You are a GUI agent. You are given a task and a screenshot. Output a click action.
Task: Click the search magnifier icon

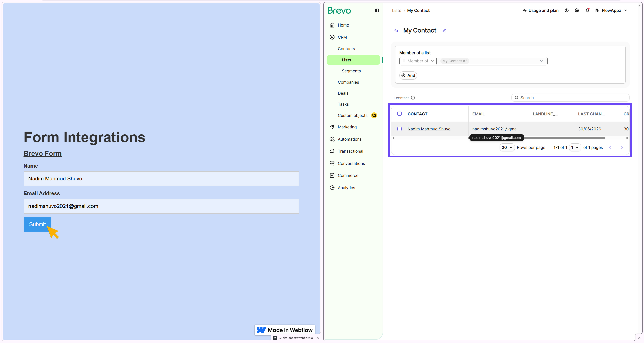click(516, 98)
